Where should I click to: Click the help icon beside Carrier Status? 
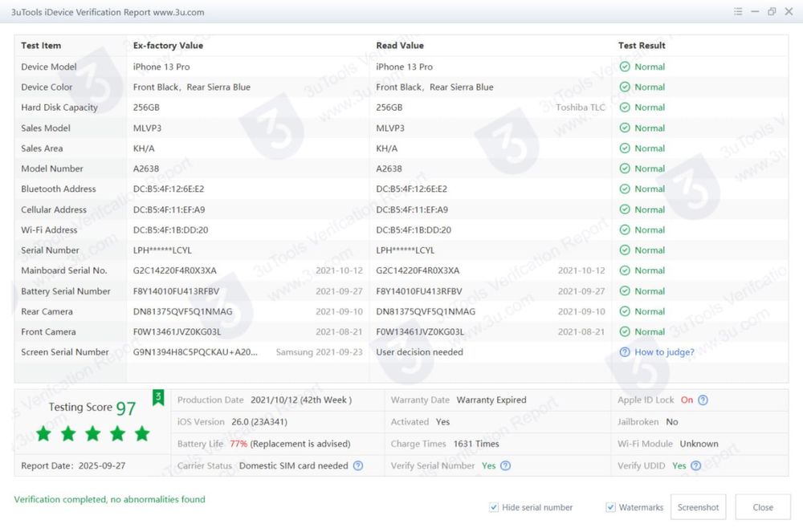point(358,465)
